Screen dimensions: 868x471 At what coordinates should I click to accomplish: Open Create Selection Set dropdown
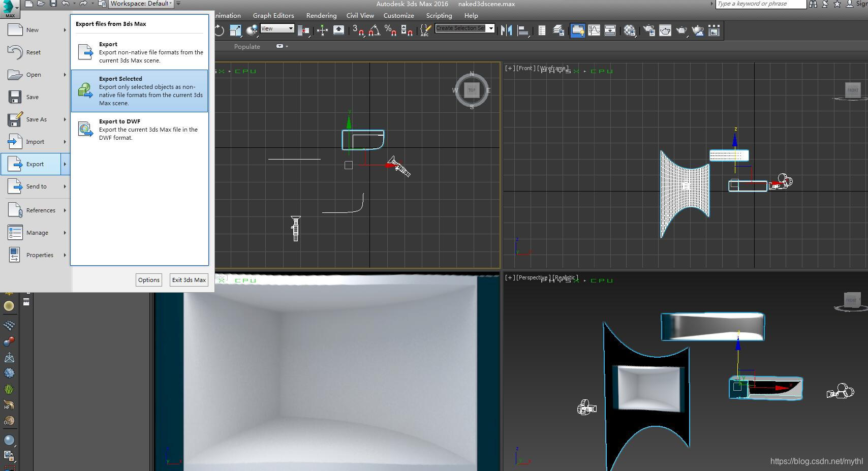pyautogui.click(x=465, y=28)
